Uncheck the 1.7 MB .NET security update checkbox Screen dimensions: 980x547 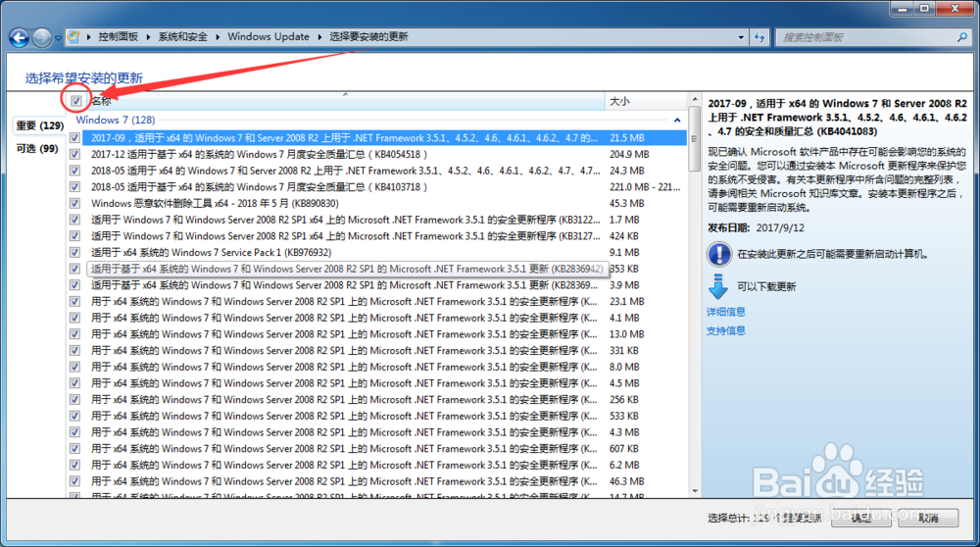[x=75, y=220]
